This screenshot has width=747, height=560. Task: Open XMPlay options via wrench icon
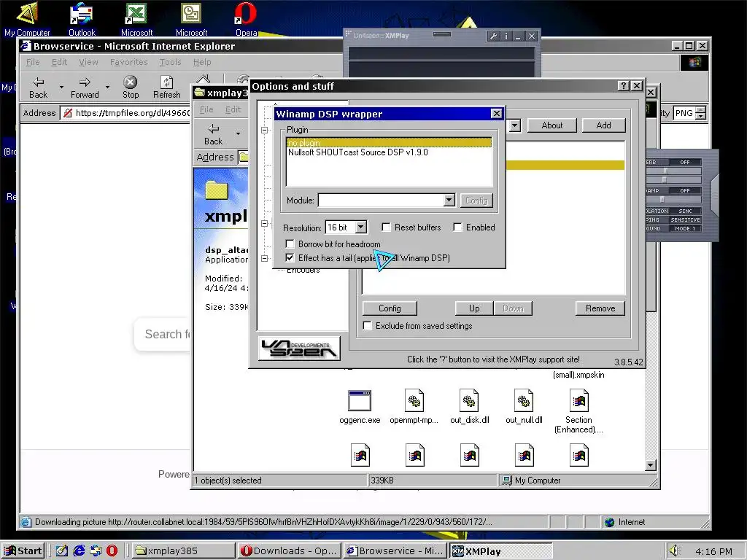tap(494, 36)
